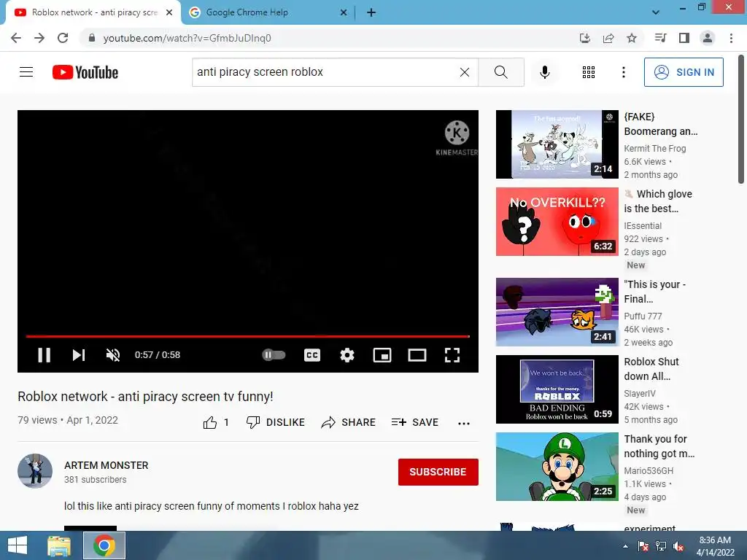Screen dimensions: 747x560
Task: Click the Chrome taskbar icon
Action: click(104, 545)
